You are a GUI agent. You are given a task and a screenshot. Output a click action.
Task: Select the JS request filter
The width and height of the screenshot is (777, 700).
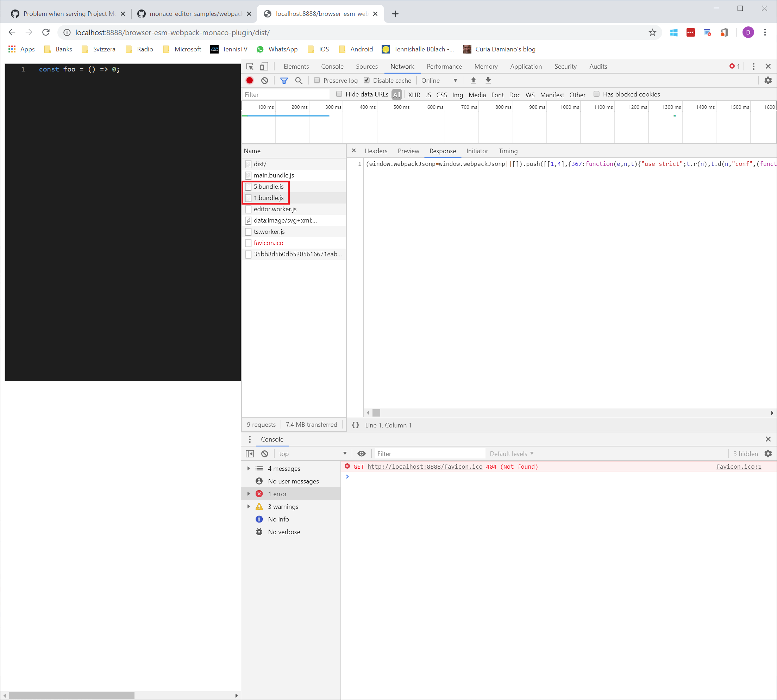click(428, 95)
